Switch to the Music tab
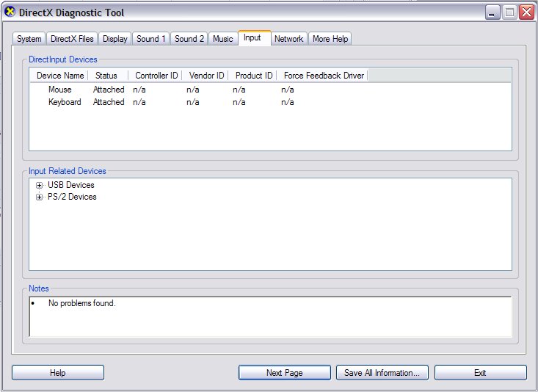The height and width of the screenshot is (392, 538). pyautogui.click(x=222, y=39)
